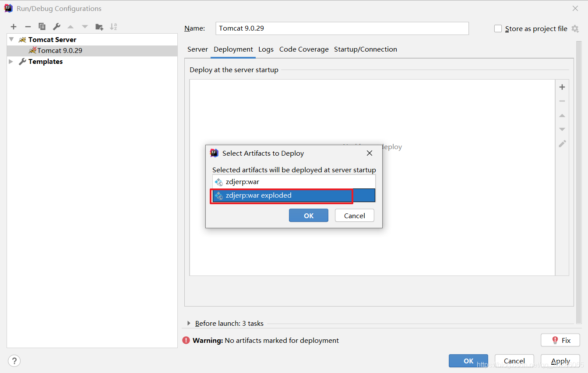
Task: Select the zdjerp:war artifact
Action: 294,182
